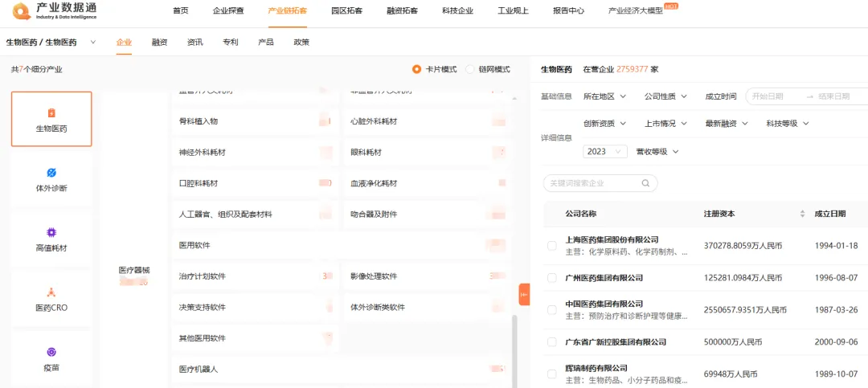Viewport: 868px width, 388px height.
Task: Open the 2023 year dropdown
Action: [604, 152]
